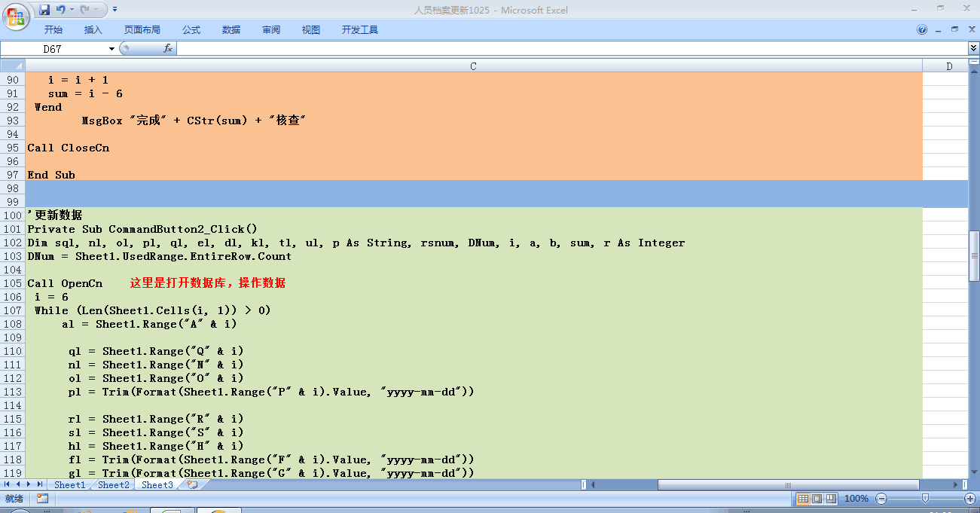This screenshot has width=980, height=513.
Task: Click the vertical split box above scrollbar
Action: pos(974,63)
